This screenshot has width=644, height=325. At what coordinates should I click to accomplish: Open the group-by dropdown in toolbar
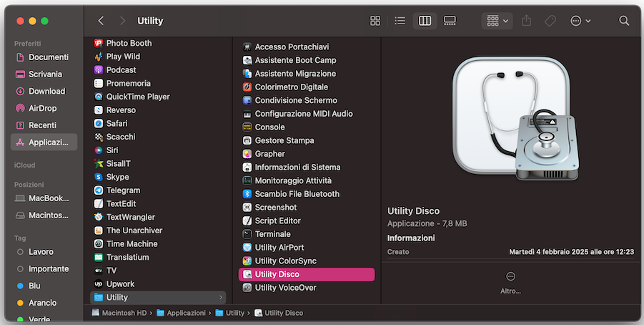[x=497, y=21]
